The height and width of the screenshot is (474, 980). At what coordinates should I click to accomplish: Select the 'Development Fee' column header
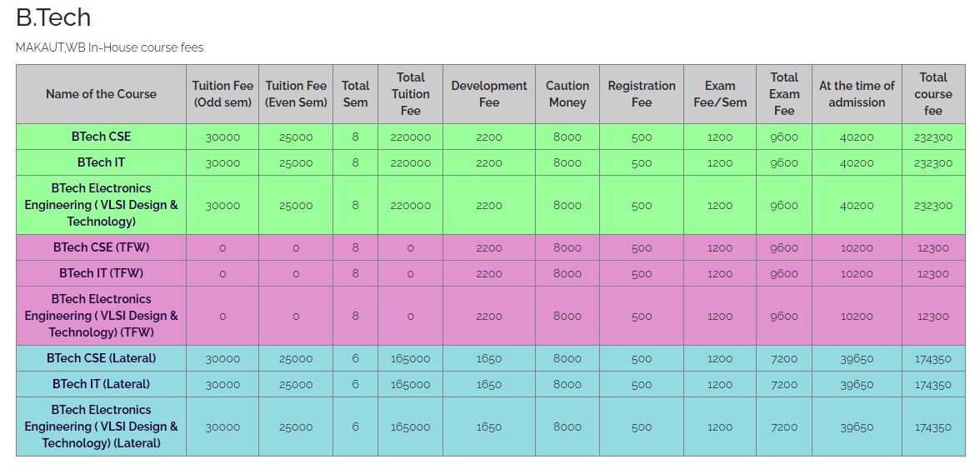[489, 94]
